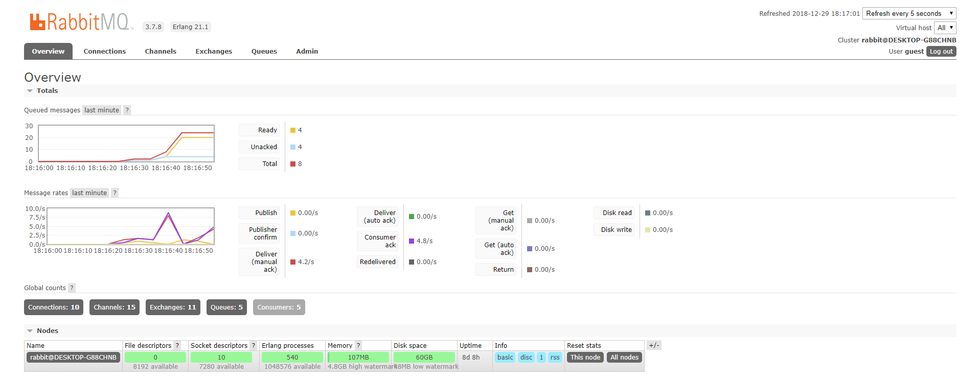Screen dimensions: 980x380
Task: Click the green Deliver auto ack swatch
Action: coord(412,217)
